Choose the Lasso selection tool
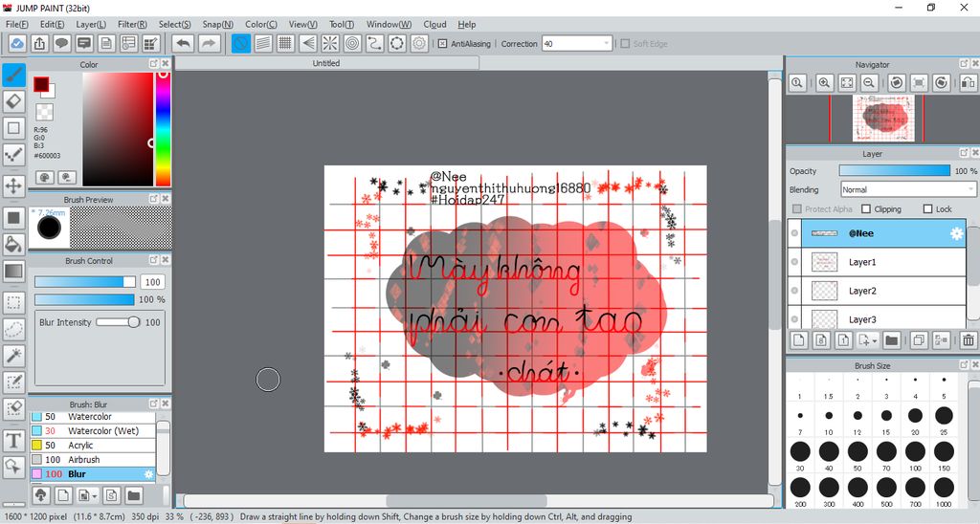Viewport: 980px width, 524px height. pyautogui.click(x=13, y=329)
